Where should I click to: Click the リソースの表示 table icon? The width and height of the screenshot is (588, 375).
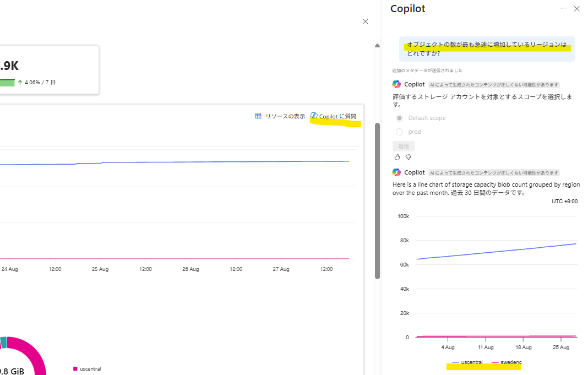point(258,116)
